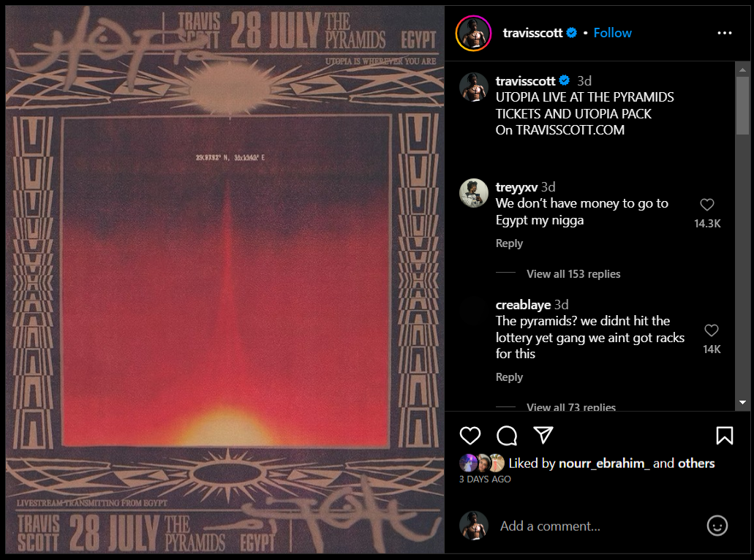Image resolution: width=754 pixels, height=560 pixels.
Task: Reply to creablaye's comment
Action: pyautogui.click(x=509, y=377)
